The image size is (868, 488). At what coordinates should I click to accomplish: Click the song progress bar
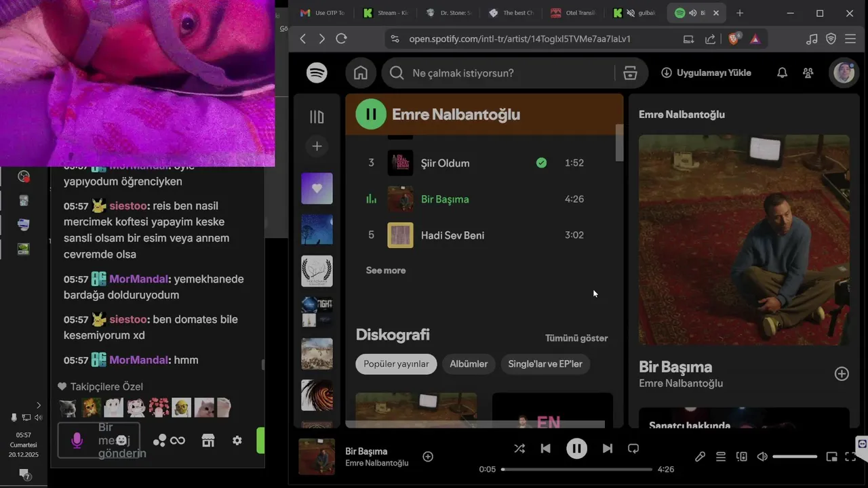[x=576, y=469]
